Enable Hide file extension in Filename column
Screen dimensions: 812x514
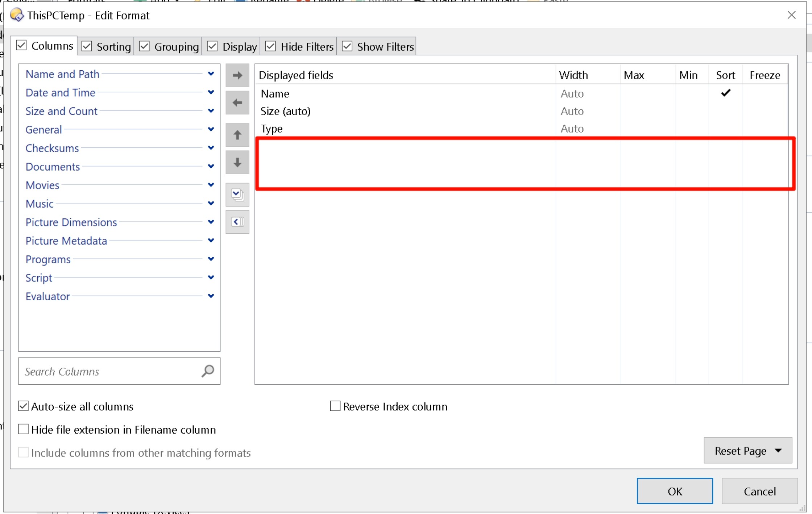click(24, 430)
